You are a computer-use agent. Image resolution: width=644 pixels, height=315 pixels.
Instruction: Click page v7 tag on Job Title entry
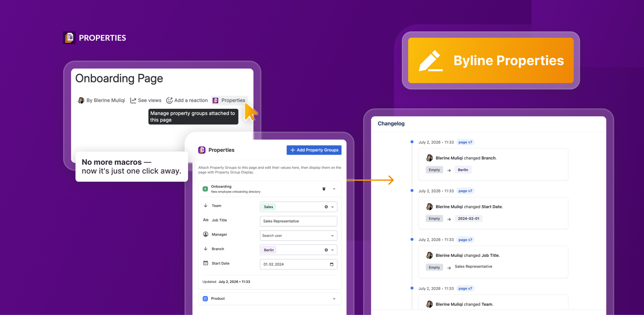point(465,240)
